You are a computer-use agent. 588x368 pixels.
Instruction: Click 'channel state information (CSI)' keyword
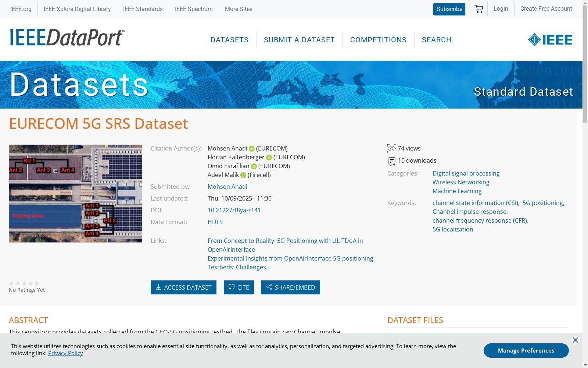[476, 203]
